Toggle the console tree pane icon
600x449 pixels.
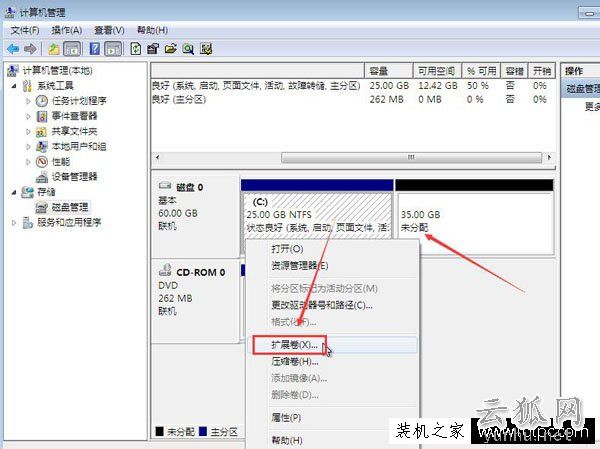click(x=72, y=49)
